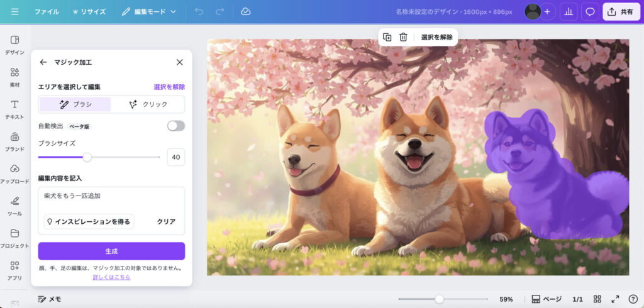Click the undo arrow icon
The width and height of the screenshot is (644, 308).
(x=199, y=12)
